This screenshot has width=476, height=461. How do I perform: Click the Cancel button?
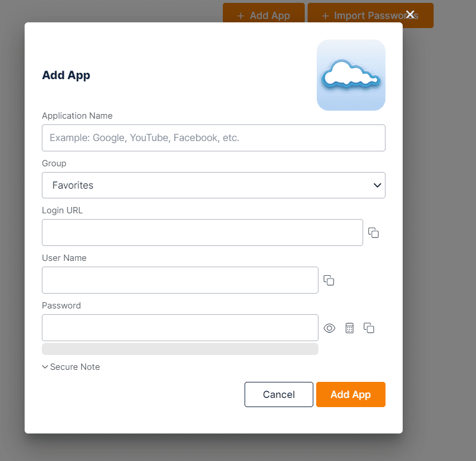pyautogui.click(x=279, y=394)
